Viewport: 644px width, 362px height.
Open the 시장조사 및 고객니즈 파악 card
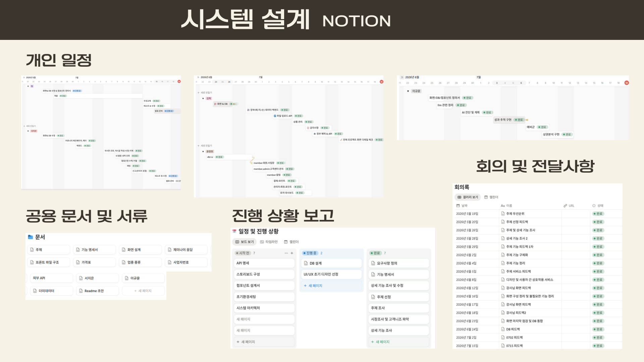tap(399, 319)
